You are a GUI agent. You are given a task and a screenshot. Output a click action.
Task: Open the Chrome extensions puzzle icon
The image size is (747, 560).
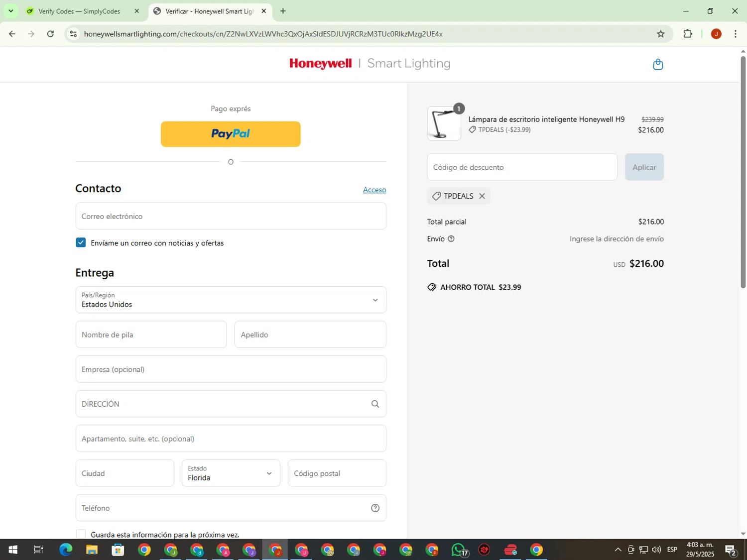click(688, 34)
